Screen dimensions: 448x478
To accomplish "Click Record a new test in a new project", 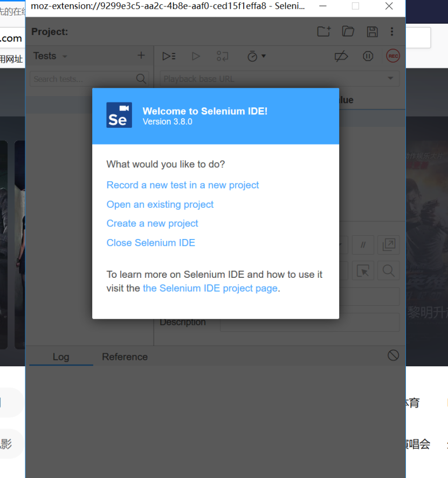I will click(x=183, y=185).
